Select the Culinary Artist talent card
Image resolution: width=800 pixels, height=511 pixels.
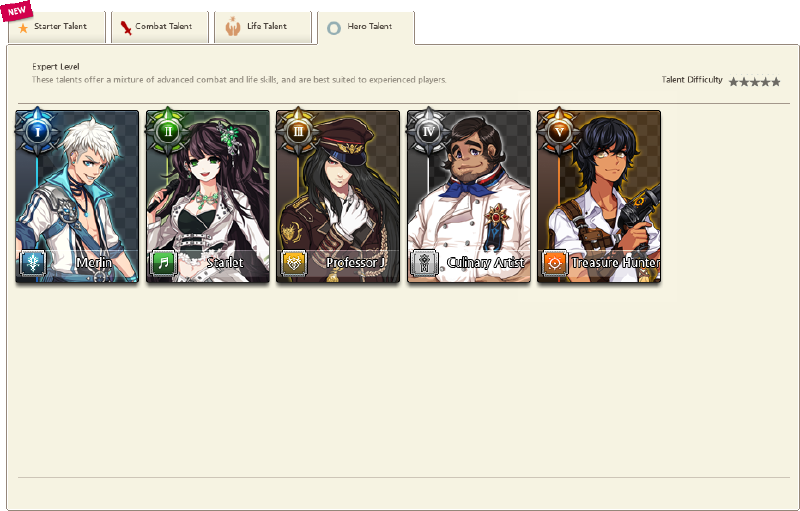468,196
